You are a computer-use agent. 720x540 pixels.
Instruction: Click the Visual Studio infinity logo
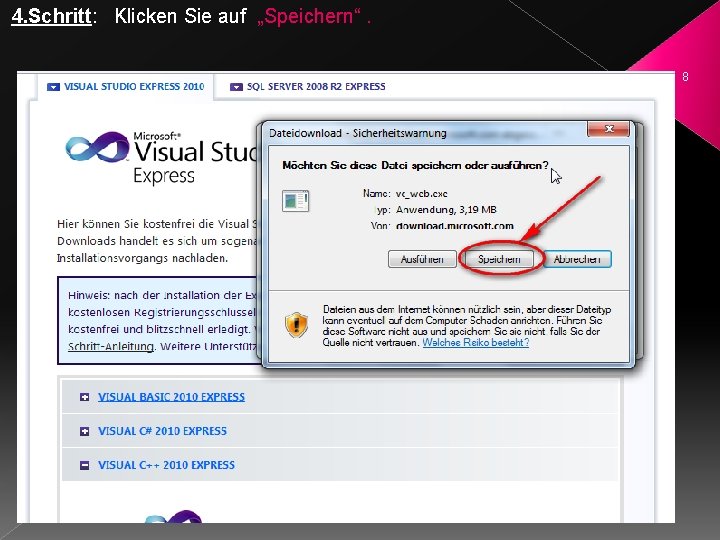(x=97, y=147)
